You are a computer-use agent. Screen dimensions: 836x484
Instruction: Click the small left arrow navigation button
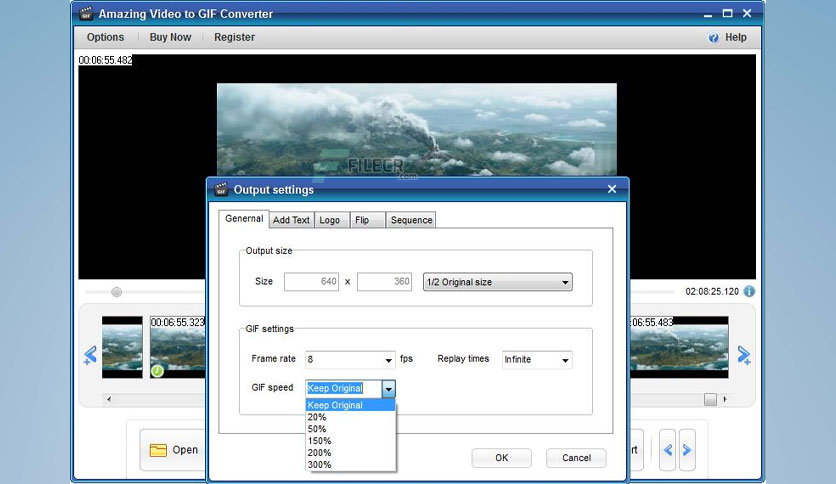[x=668, y=450]
